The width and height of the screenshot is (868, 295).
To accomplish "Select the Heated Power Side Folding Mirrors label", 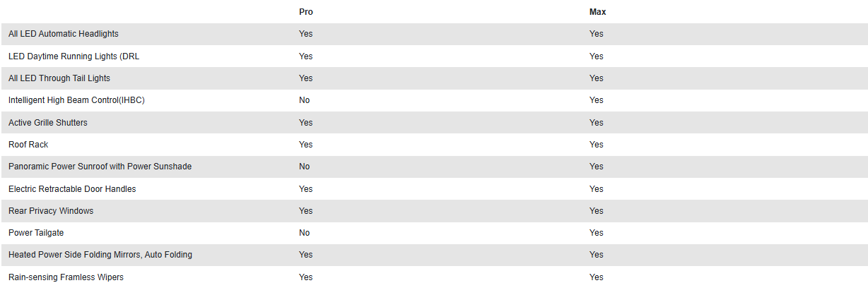I will (100, 255).
